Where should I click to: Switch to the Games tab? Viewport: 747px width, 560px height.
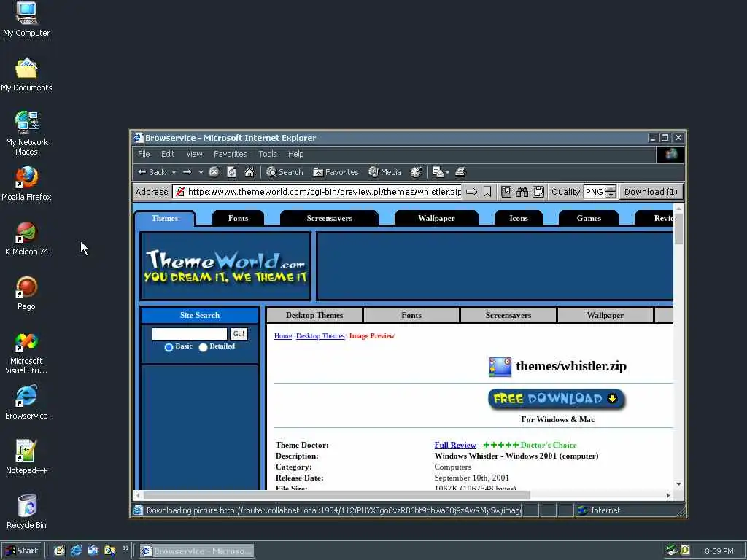pyautogui.click(x=589, y=218)
